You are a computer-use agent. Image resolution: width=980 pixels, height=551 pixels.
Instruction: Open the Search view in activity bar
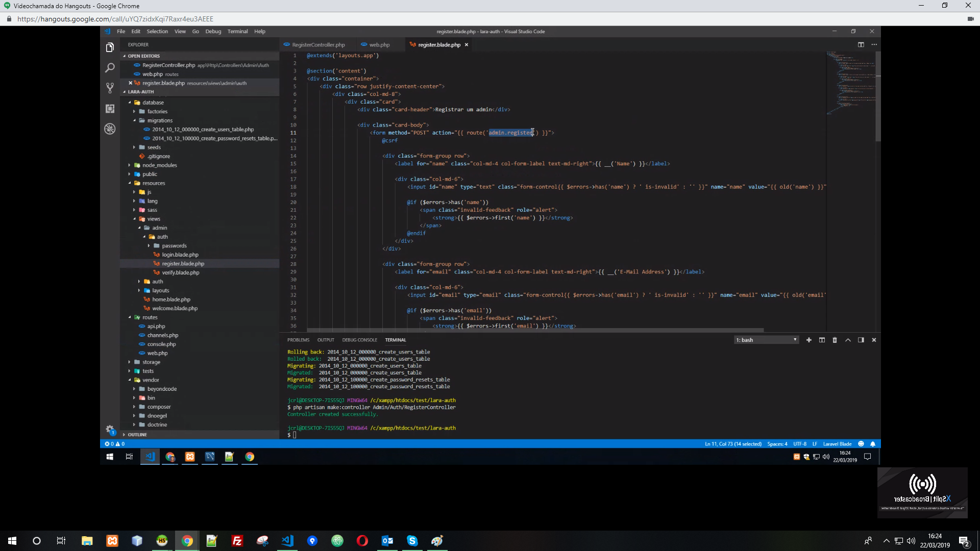point(110,68)
